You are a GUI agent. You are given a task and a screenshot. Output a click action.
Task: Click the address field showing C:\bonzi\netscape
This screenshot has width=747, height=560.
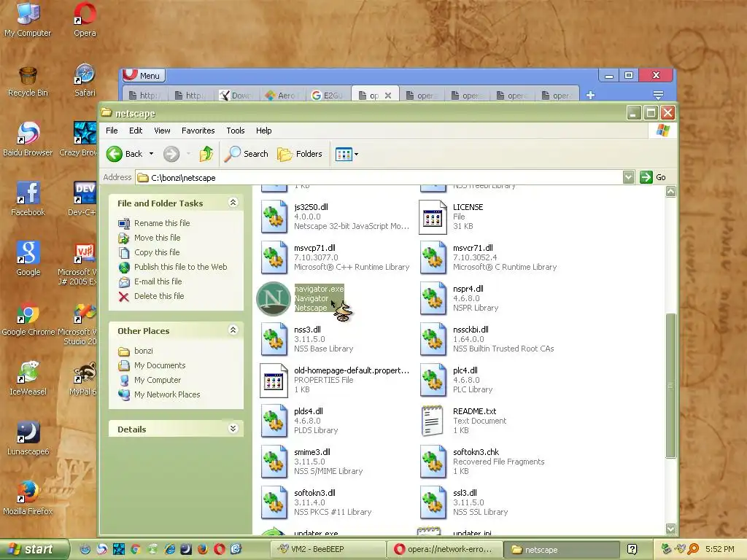(379, 178)
